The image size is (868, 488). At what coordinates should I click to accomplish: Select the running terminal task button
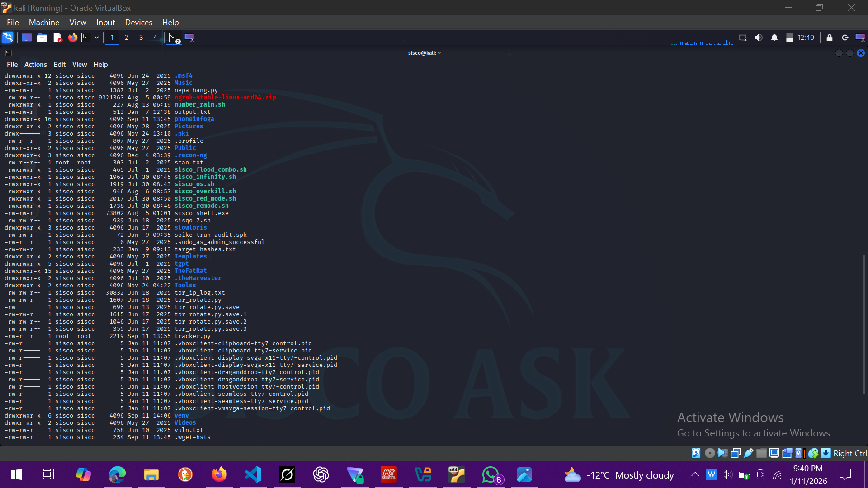[175, 38]
